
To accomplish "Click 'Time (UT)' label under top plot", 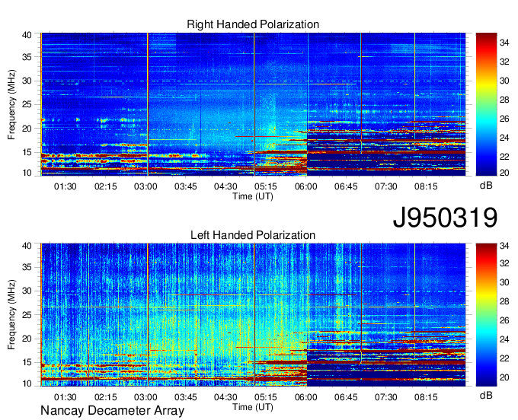I will 253,196.
